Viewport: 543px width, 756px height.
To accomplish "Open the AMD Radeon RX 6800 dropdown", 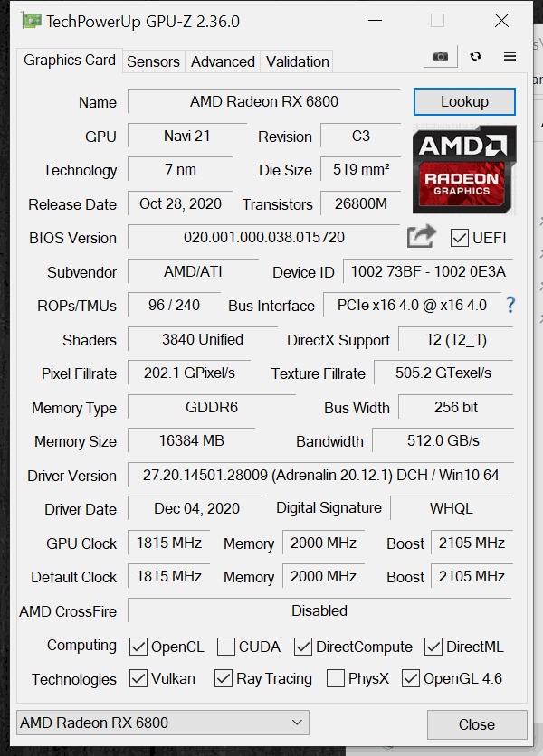I will tap(163, 723).
